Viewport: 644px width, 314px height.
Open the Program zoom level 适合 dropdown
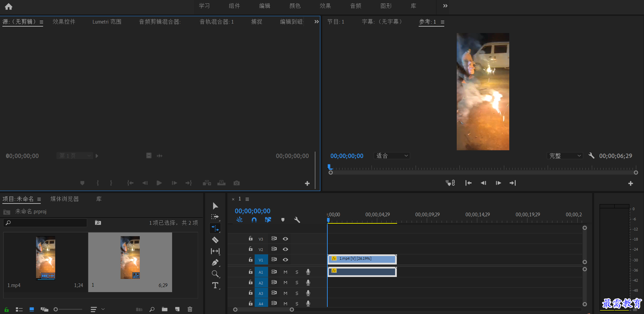coord(392,156)
